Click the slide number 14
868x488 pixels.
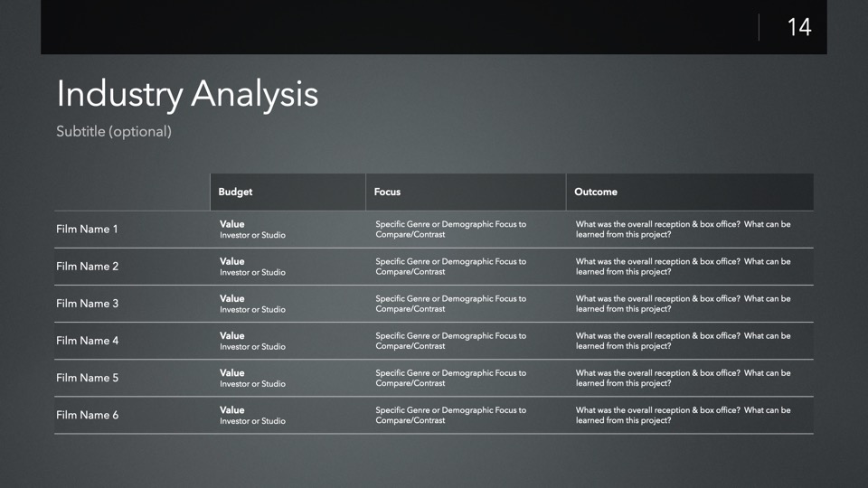[798, 27]
